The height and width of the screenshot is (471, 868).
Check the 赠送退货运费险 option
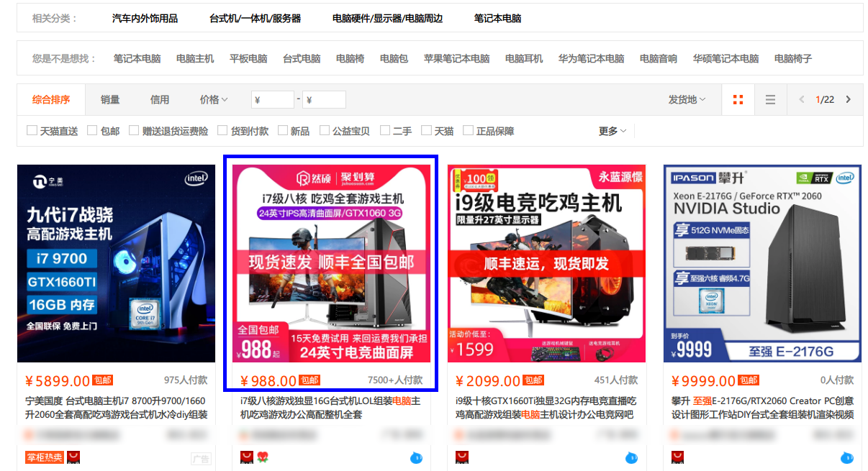134,130
